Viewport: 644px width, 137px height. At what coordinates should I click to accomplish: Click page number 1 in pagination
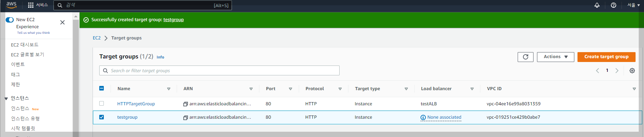607,70
